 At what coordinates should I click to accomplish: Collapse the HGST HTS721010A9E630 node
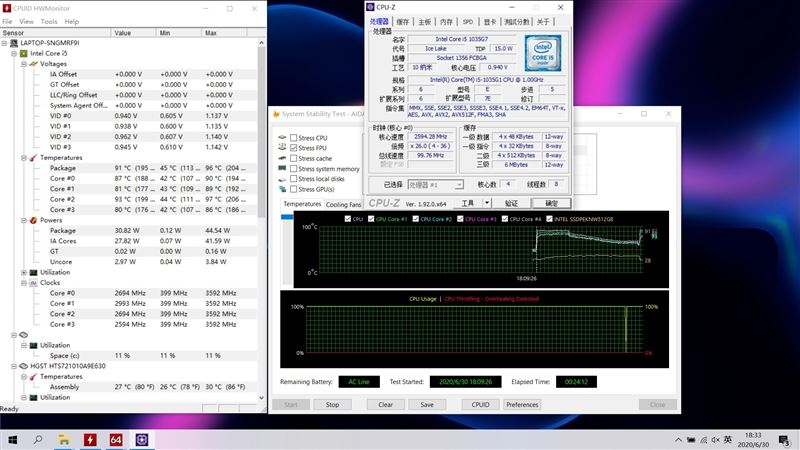point(14,366)
